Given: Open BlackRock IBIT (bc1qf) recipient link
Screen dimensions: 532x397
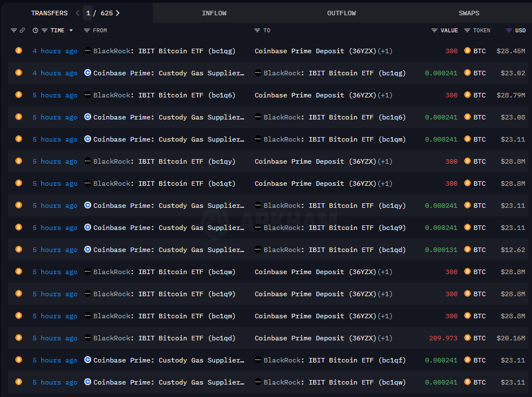Looking at the screenshot, I should point(334,360).
